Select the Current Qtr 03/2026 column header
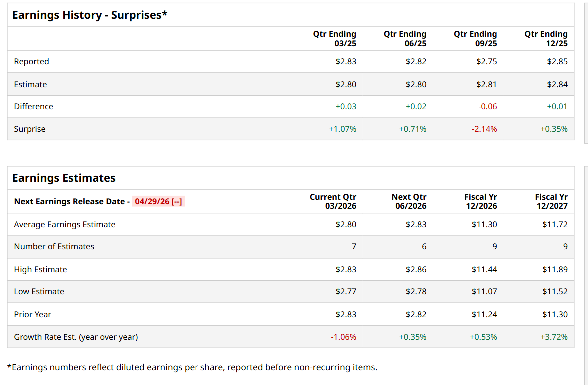The height and width of the screenshot is (385, 588). 333,201
